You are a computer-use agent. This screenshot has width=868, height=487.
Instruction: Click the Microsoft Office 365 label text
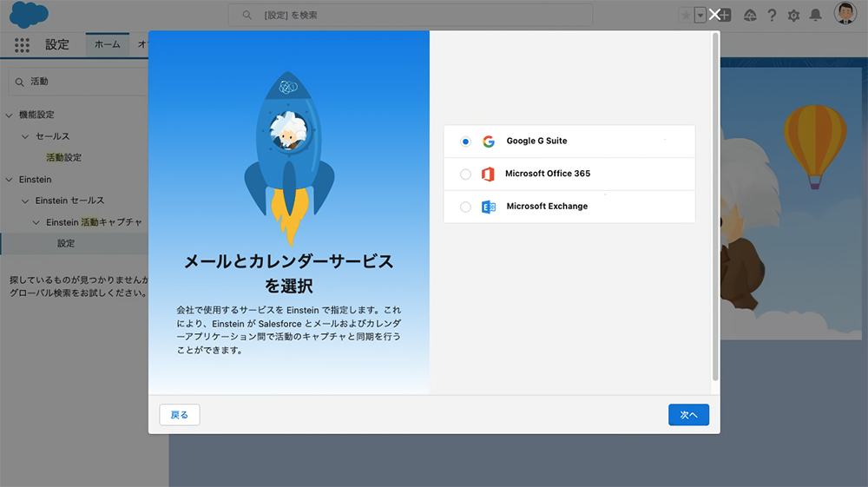coord(548,174)
